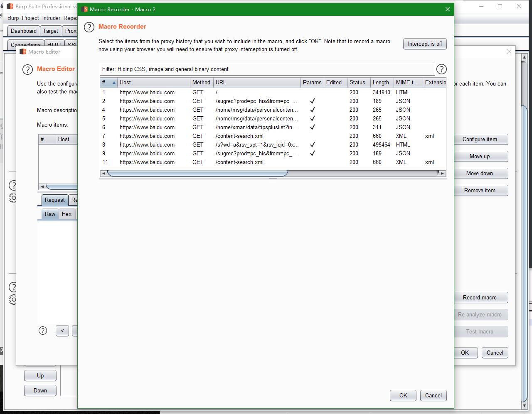532x414 pixels.
Task: Click the Params checkmark on row 8
Action: [313, 145]
